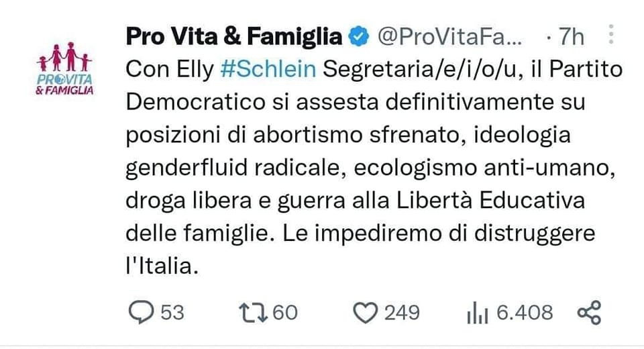The height and width of the screenshot is (349, 644).
Task: Click the 53 replies count
Action: (172, 313)
